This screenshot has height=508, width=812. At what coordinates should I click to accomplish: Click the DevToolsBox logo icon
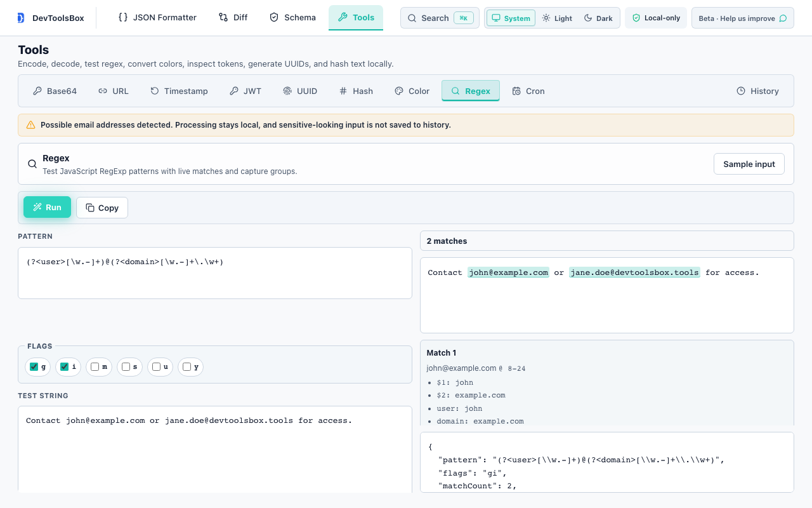[21, 18]
